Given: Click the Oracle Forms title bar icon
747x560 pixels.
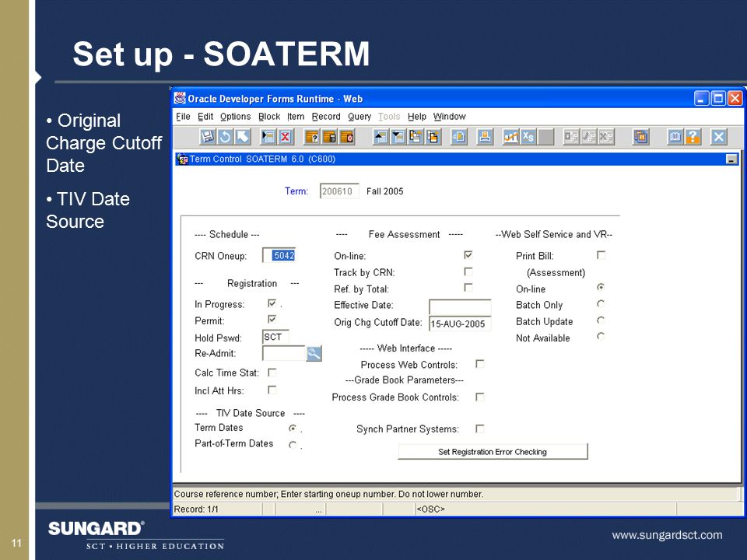Looking at the screenshot, I should 180,98.
